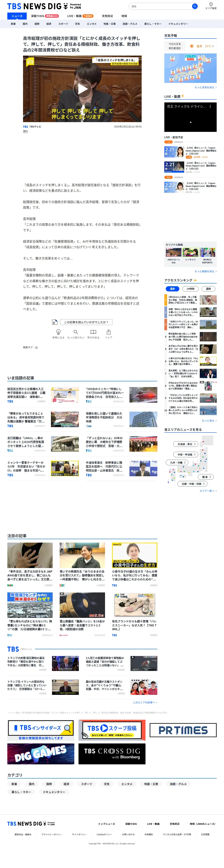This screenshot has height=868, width=224.
Task: Click the シェア share icon
Action: [x=109, y=334]
